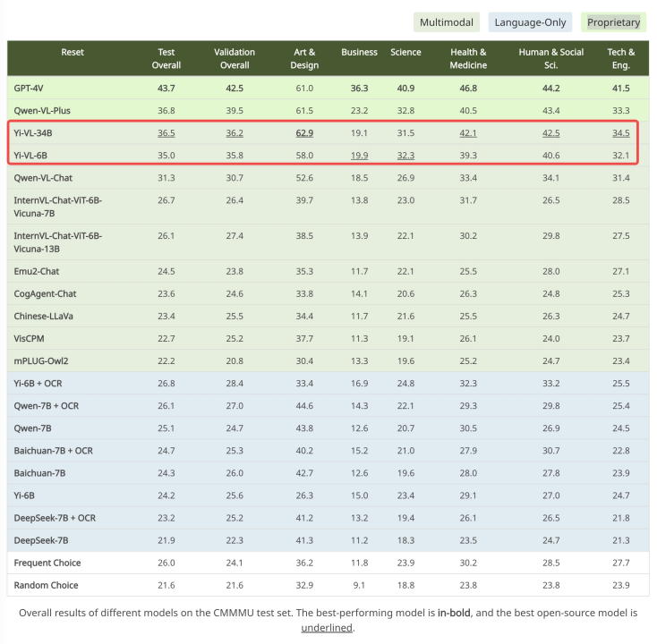Sort by Human & Social Sci. column

point(551,59)
